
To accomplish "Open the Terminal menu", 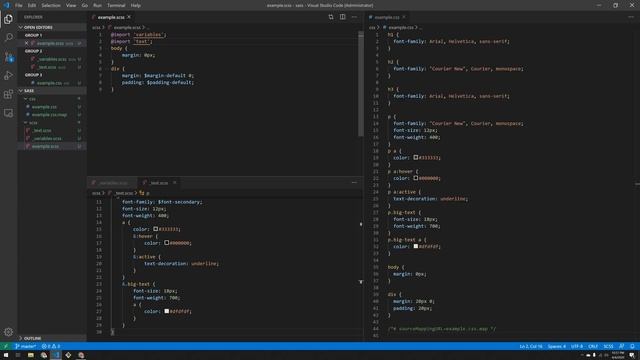I will [116, 5].
